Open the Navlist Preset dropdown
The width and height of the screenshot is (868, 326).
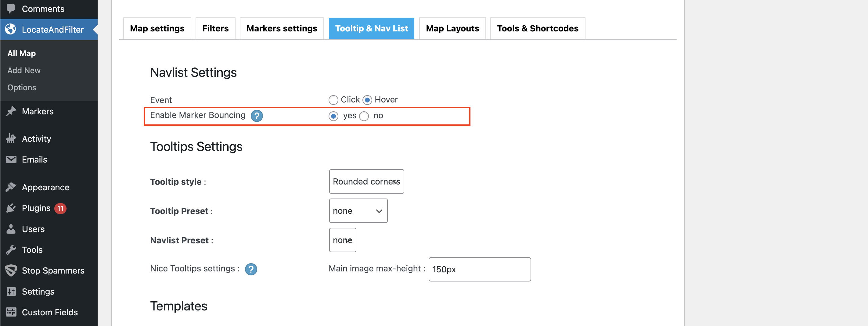coord(342,240)
